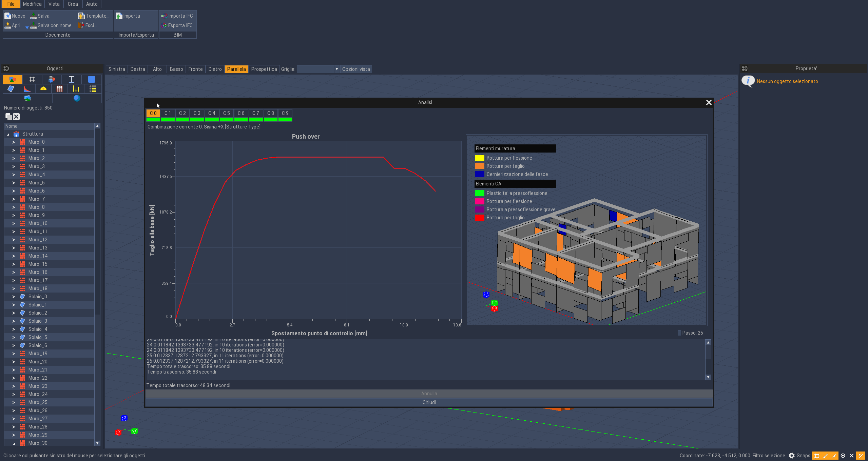This screenshot has width=868, height=461.
Task: Select the shapes objects category icon
Action: [13, 79]
